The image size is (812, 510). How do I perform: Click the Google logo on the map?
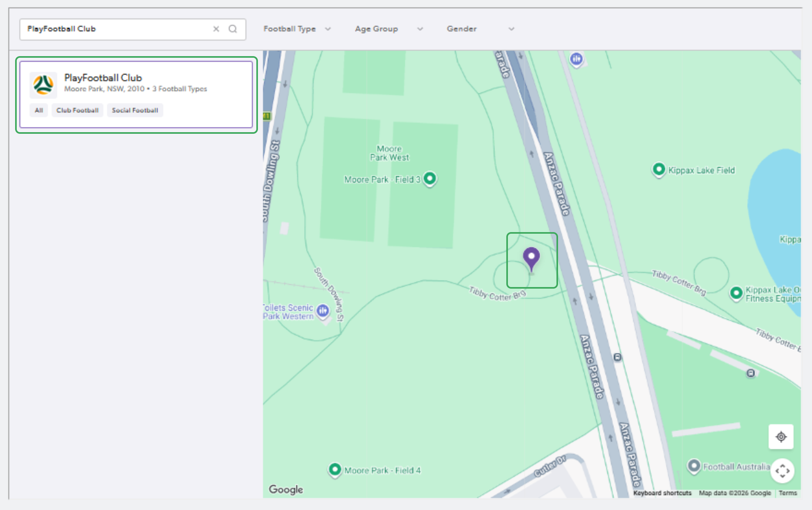pyautogui.click(x=286, y=489)
